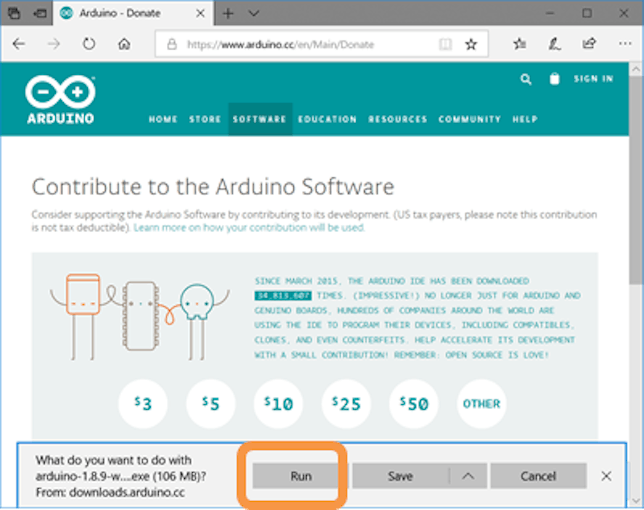Screen dimensions: 644x510
Task: Run the downloaded Arduino installer
Action: tap(301, 476)
